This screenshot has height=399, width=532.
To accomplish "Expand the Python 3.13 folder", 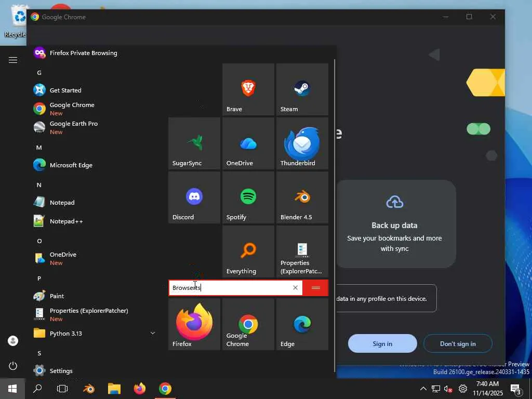I will tap(95, 333).
